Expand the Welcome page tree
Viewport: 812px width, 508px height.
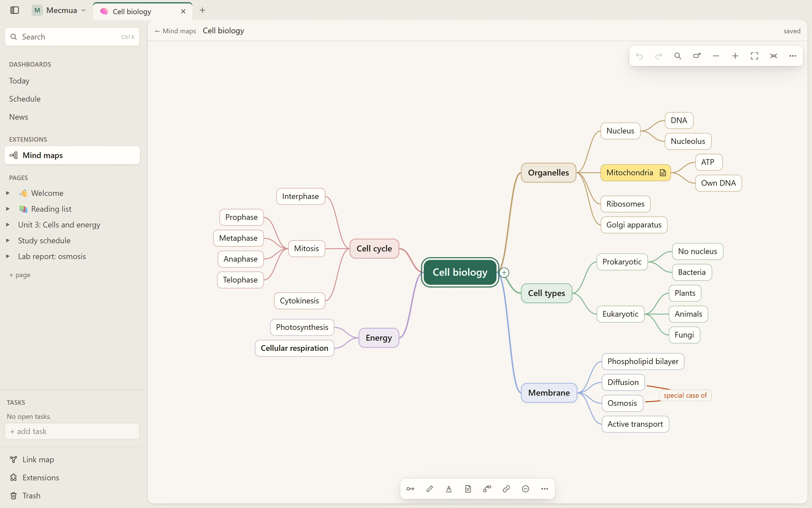point(8,193)
